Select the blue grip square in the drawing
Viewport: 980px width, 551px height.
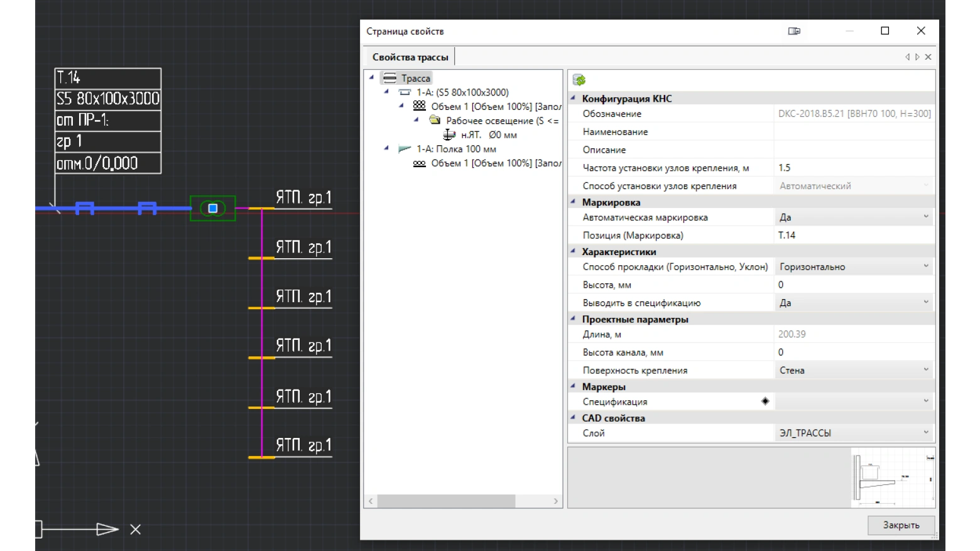[213, 208]
